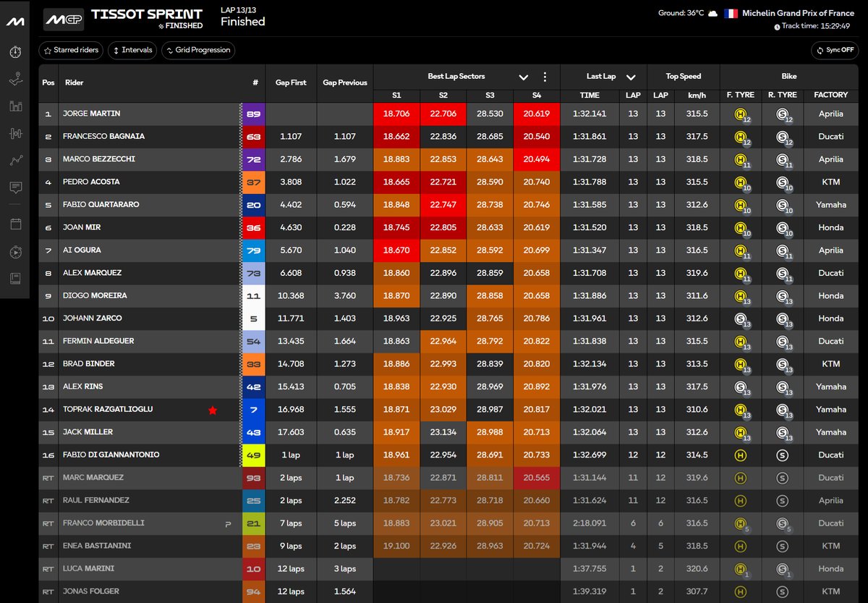
Task: Click Jorge Martin's purple 89 number badge
Action: point(255,114)
